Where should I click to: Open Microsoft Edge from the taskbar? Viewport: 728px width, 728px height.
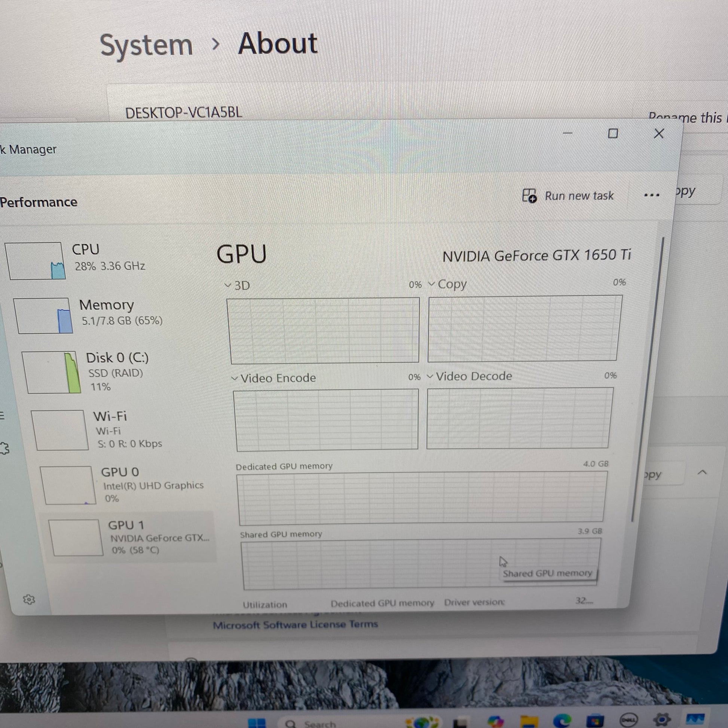click(562, 721)
